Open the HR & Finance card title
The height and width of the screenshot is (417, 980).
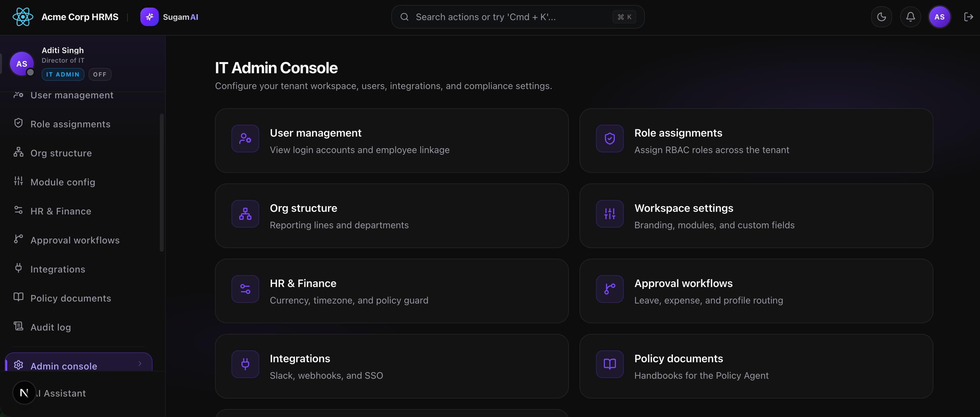pyautogui.click(x=303, y=284)
